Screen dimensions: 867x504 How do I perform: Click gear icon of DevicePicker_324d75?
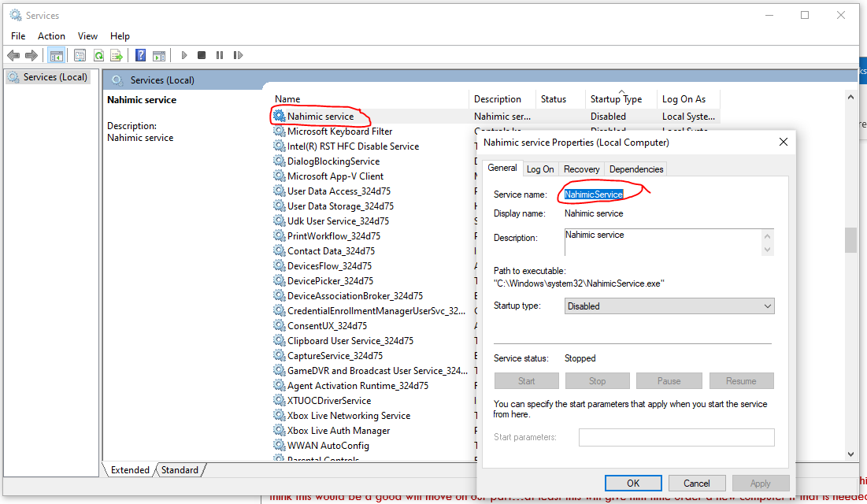click(280, 281)
